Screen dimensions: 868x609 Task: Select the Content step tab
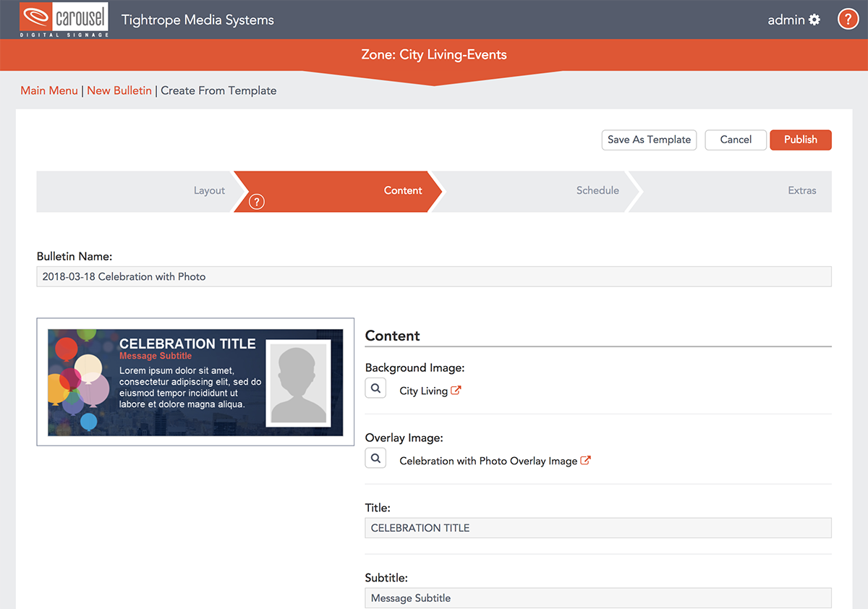coord(403,191)
